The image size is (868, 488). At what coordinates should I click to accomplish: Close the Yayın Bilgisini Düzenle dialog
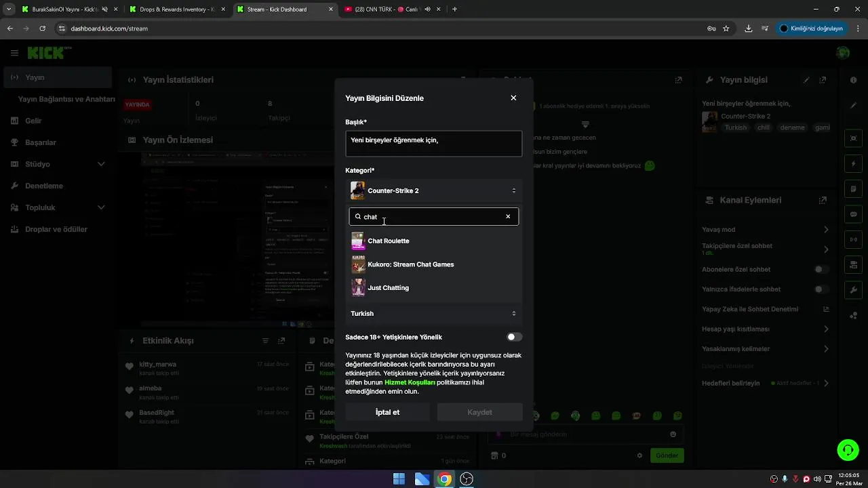pos(513,98)
